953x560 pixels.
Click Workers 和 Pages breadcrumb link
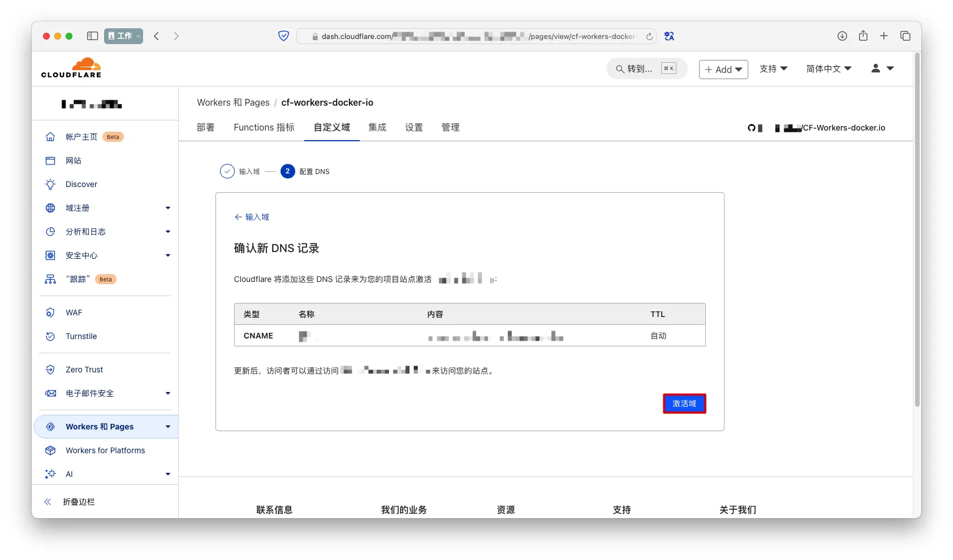[233, 102]
